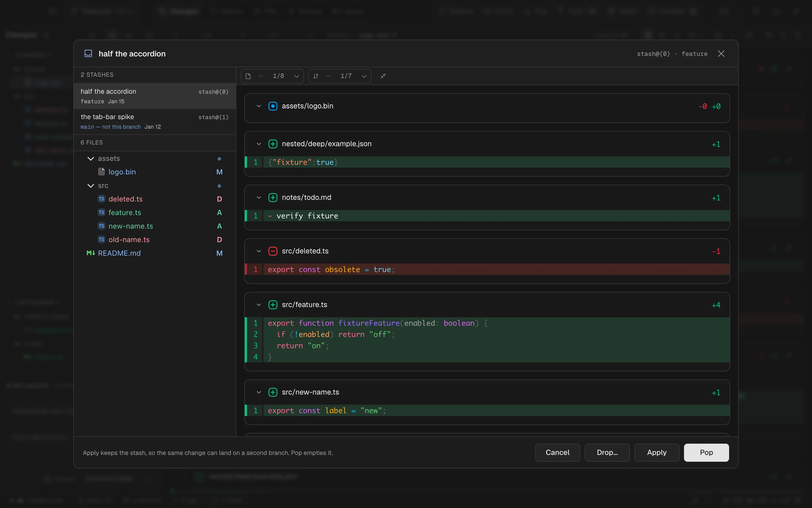
Task: Click the added status icon for src/feature.ts
Action: (273, 305)
